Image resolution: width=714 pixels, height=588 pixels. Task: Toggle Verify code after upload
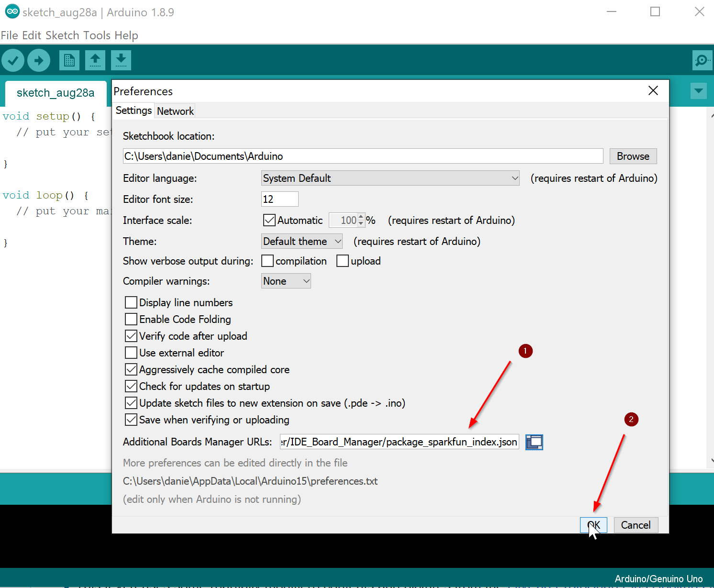pyautogui.click(x=131, y=336)
